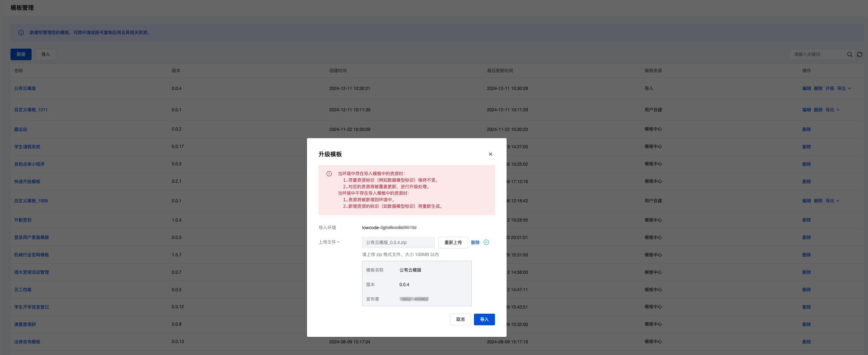Open the 法律咨询模板 template link
The height and width of the screenshot is (355, 868).
27,342
